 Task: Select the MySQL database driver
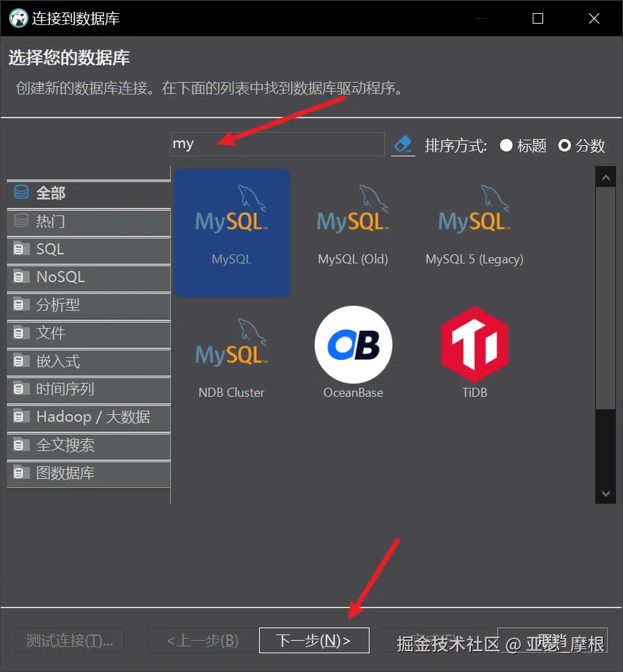(232, 233)
